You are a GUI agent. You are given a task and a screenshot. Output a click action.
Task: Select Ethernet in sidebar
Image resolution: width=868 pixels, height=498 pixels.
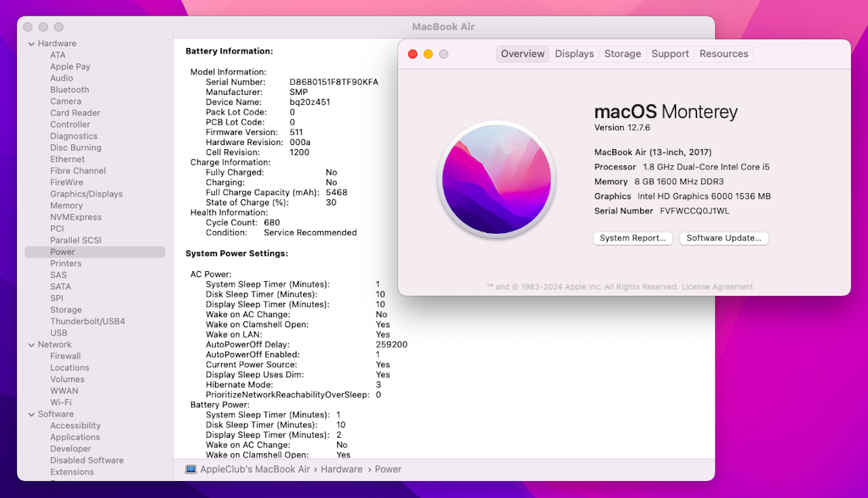pos(67,159)
